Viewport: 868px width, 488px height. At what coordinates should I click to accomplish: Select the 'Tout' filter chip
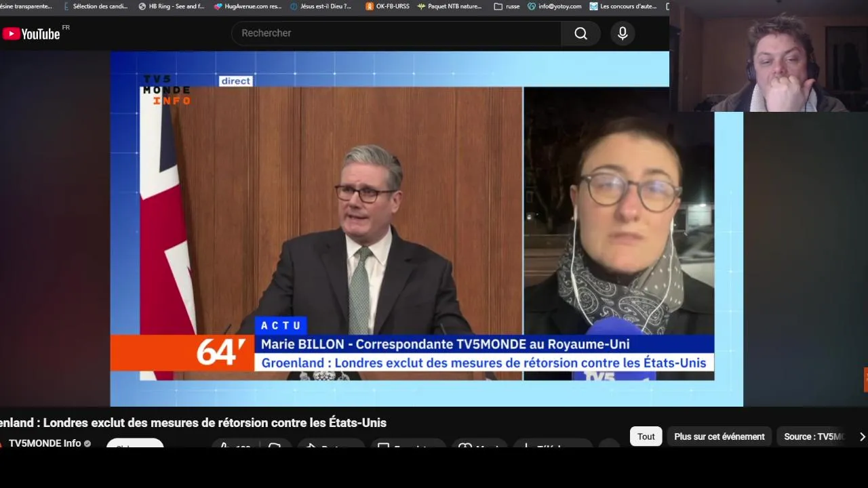pos(646,436)
